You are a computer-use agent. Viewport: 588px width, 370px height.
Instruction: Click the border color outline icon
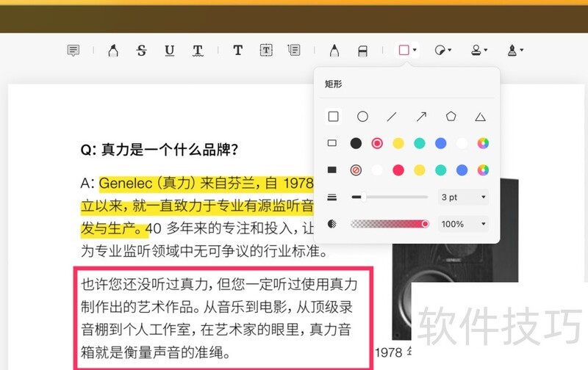tap(332, 143)
